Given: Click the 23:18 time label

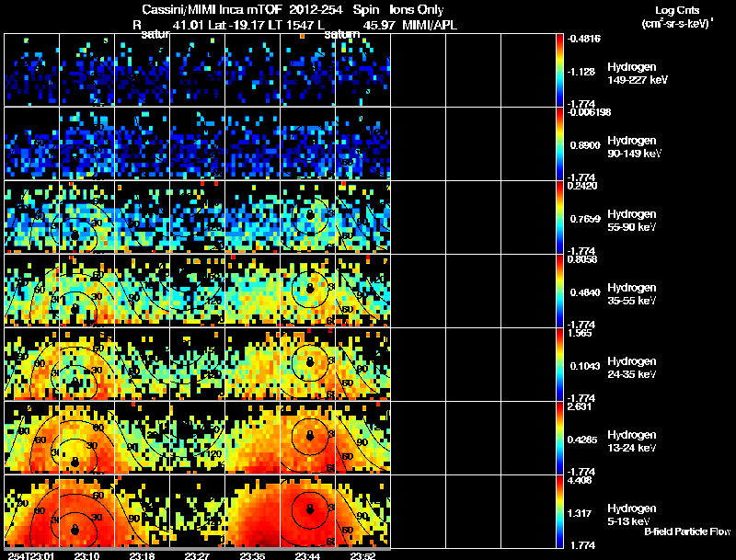Looking at the screenshot, I should (x=142, y=555).
